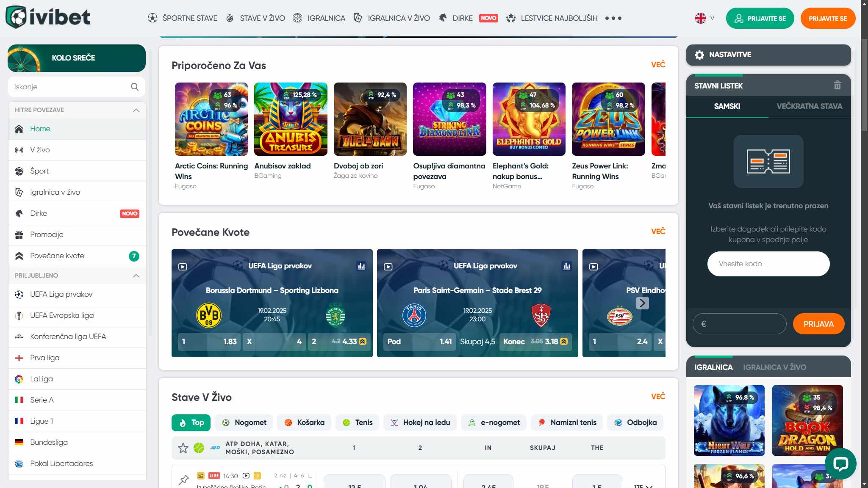Select Bundesliga in sidebar
The height and width of the screenshot is (488, 868).
77,443
